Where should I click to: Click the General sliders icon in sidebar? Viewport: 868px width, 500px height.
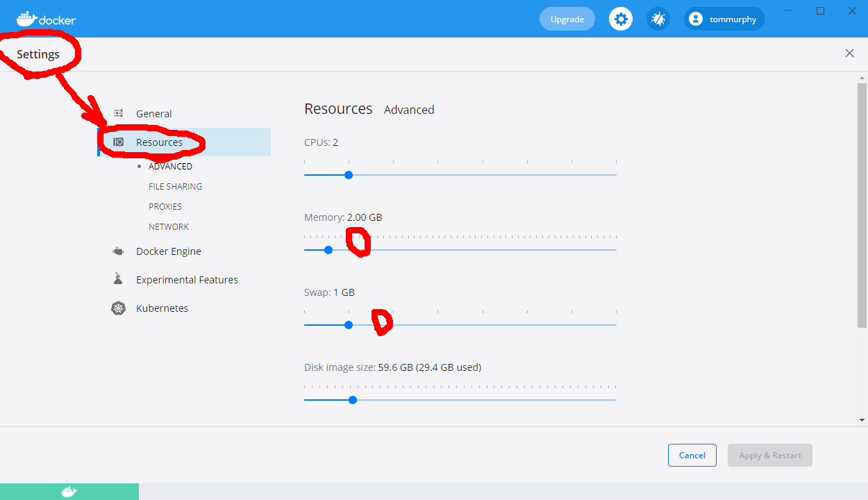(x=119, y=114)
